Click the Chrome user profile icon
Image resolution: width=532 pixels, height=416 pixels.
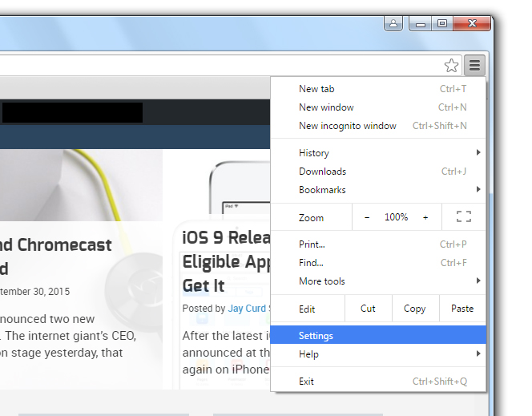pos(393,24)
